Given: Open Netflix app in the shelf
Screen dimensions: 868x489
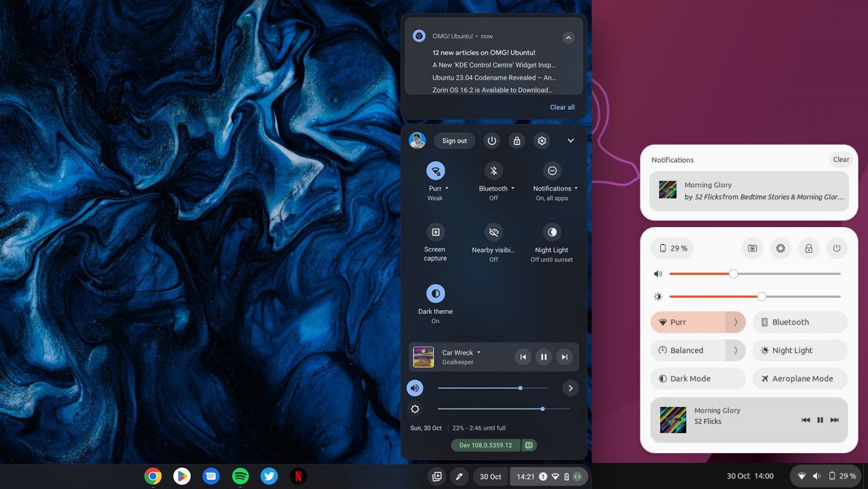Looking at the screenshot, I should pyautogui.click(x=298, y=476).
